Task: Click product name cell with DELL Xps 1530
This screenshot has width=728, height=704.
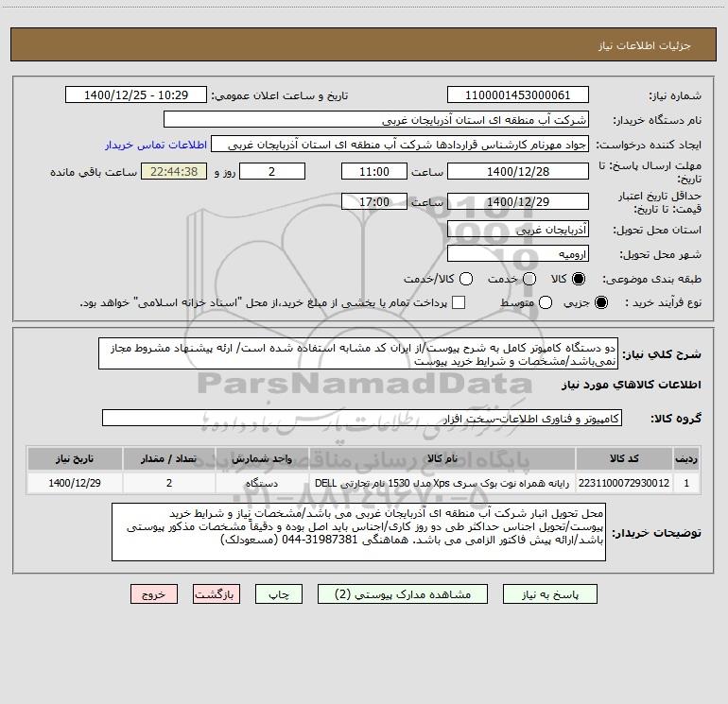Action: coord(442,483)
